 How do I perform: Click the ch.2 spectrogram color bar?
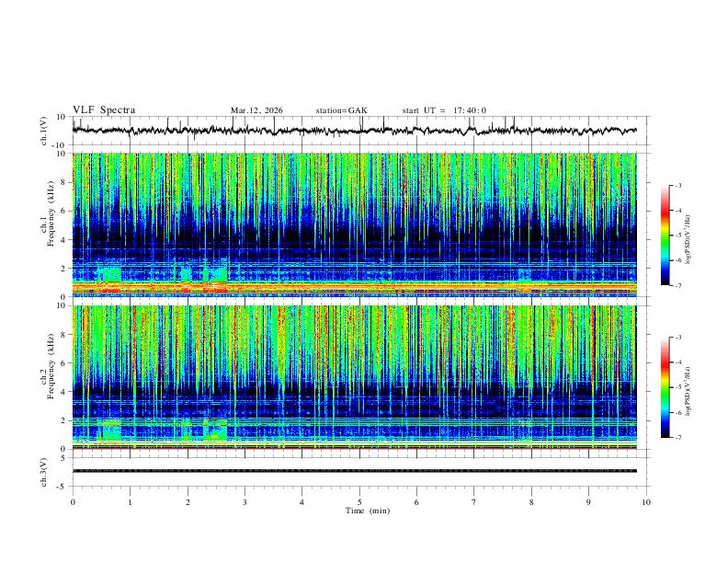tap(665, 387)
